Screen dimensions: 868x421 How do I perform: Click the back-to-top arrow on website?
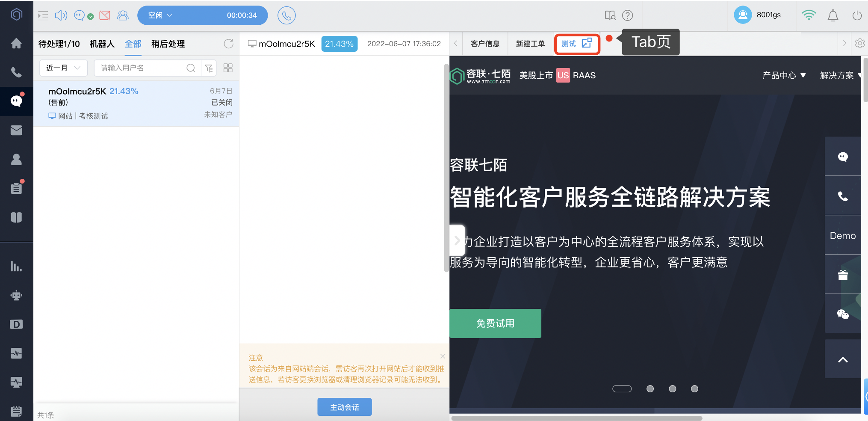843,359
